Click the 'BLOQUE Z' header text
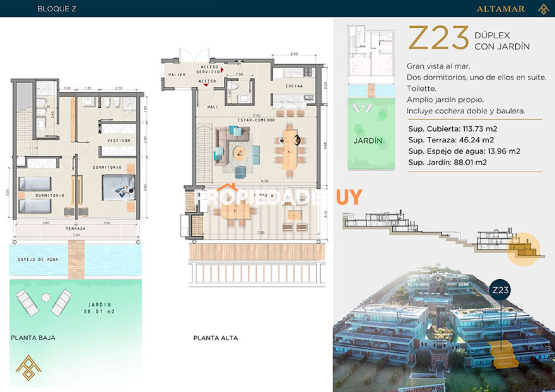 tap(57, 9)
